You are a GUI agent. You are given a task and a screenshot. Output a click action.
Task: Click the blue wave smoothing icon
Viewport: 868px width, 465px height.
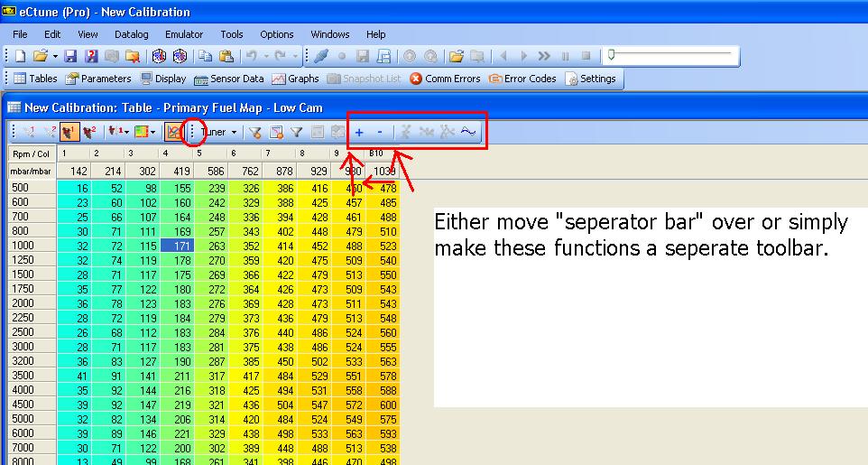pyautogui.click(x=468, y=132)
